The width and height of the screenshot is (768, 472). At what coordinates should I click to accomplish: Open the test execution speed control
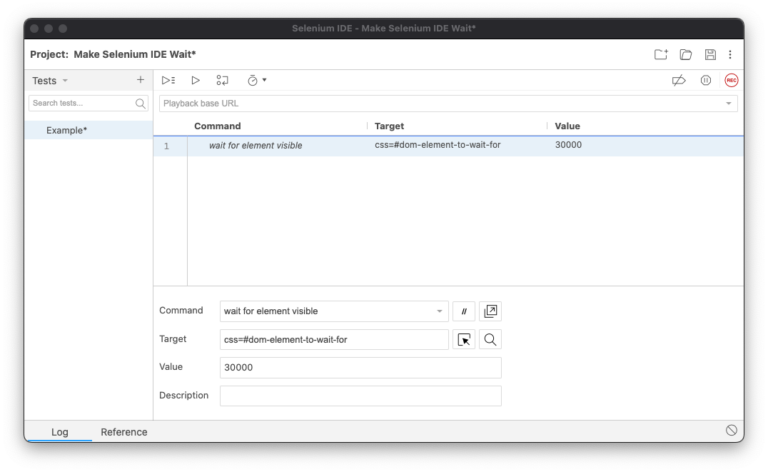[x=256, y=80]
